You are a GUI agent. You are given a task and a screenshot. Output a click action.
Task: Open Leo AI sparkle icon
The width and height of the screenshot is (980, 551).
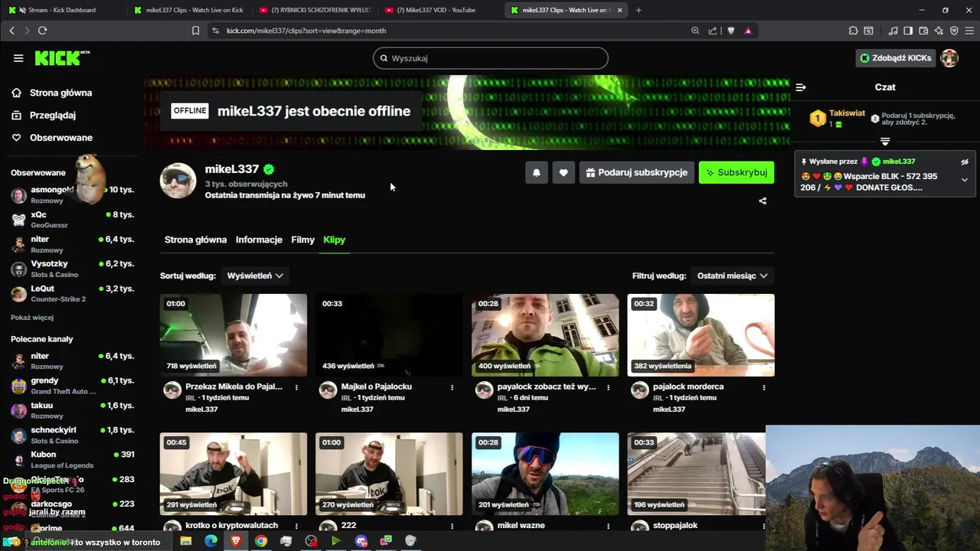(x=939, y=31)
